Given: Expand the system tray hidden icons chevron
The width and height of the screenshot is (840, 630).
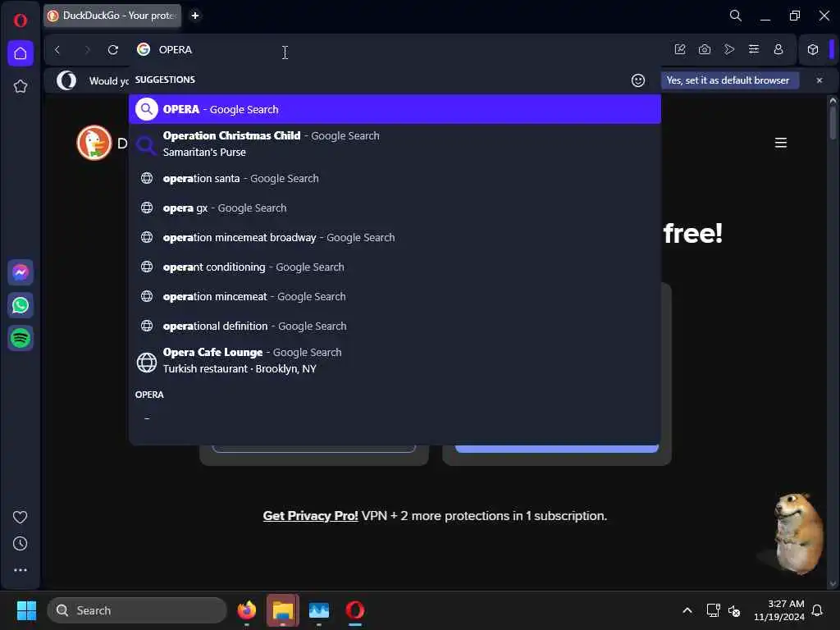Looking at the screenshot, I should point(687,610).
